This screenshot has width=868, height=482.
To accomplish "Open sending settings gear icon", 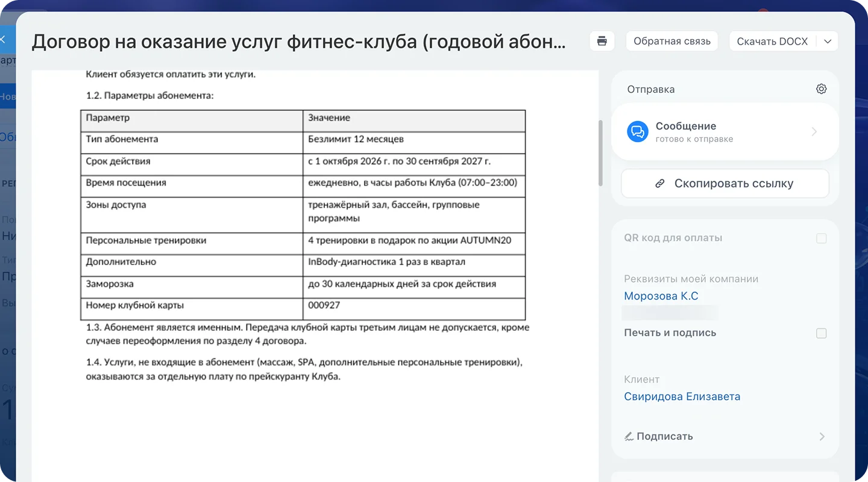I will point(821,89).
